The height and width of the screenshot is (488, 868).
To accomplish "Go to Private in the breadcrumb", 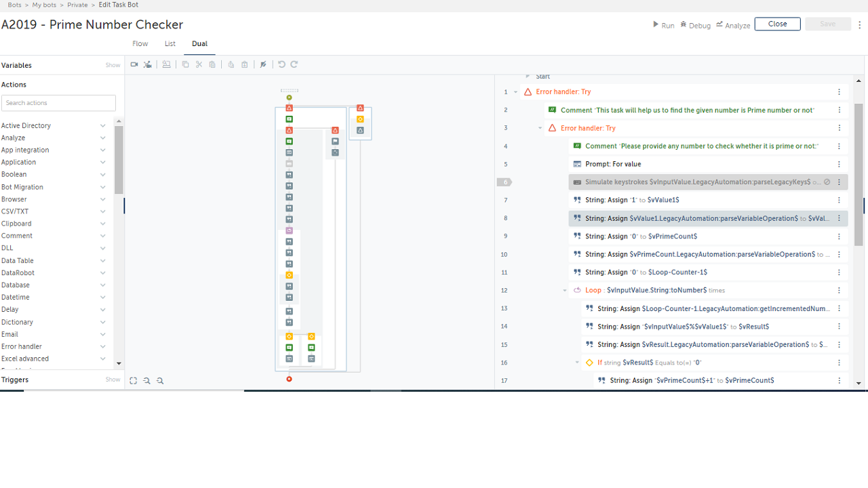I will [77, 5].
